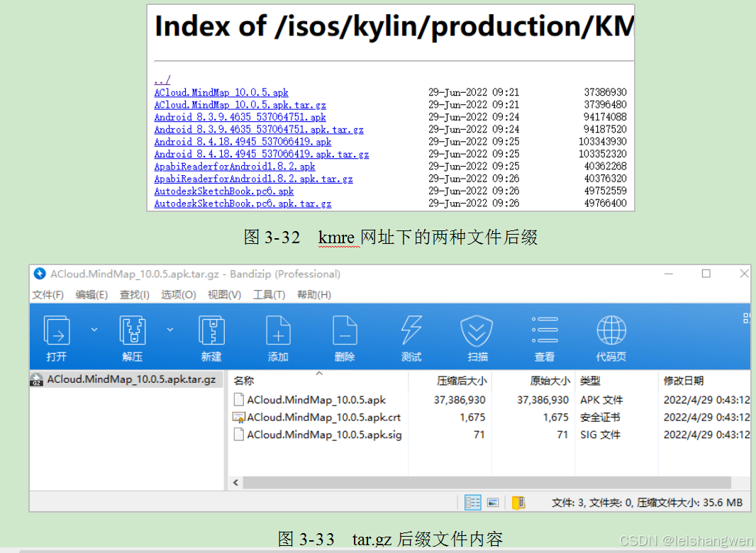The height and width of the screenshot is (553, 756).
Task: Click the status text 文件: 3, 文件夹: 0
Action: [593, 503]
